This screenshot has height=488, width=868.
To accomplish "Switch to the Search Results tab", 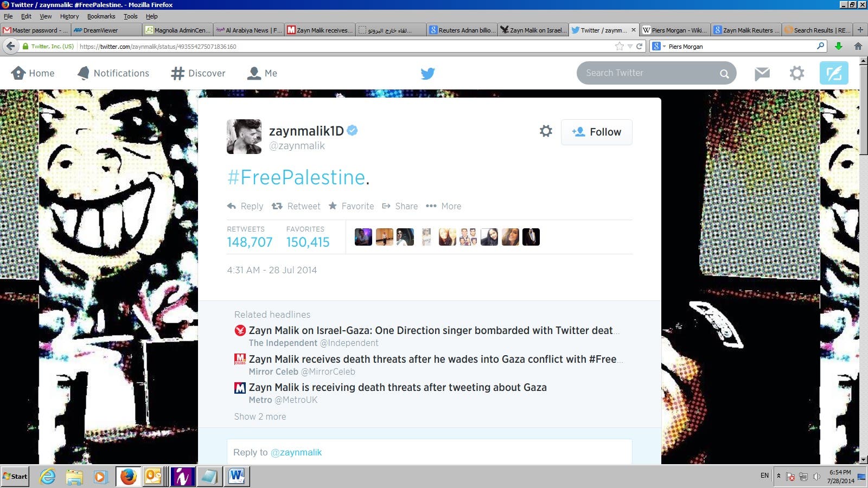I will pyautogui.click(x=818, y=30).
